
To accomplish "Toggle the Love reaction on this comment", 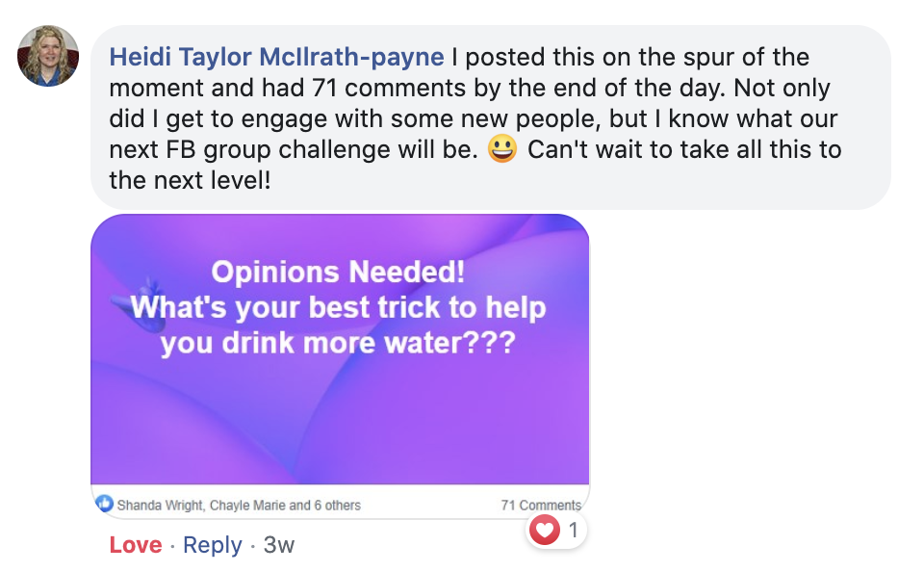I will pos(136,545).
